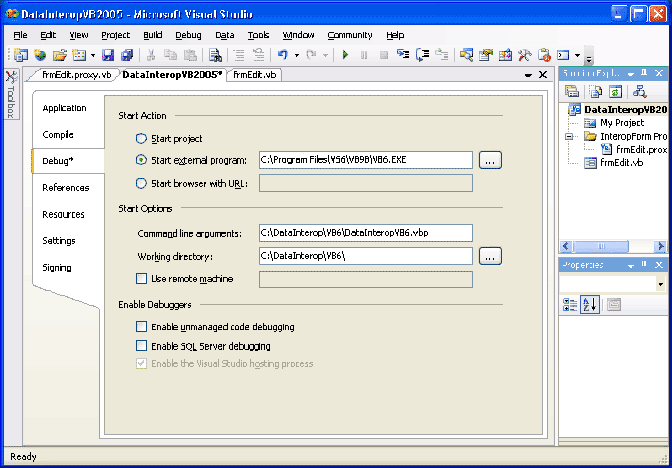672x468 pixels.
Task: Open the Add New Item dropdown arrow
Action: [x=93, y=55]
